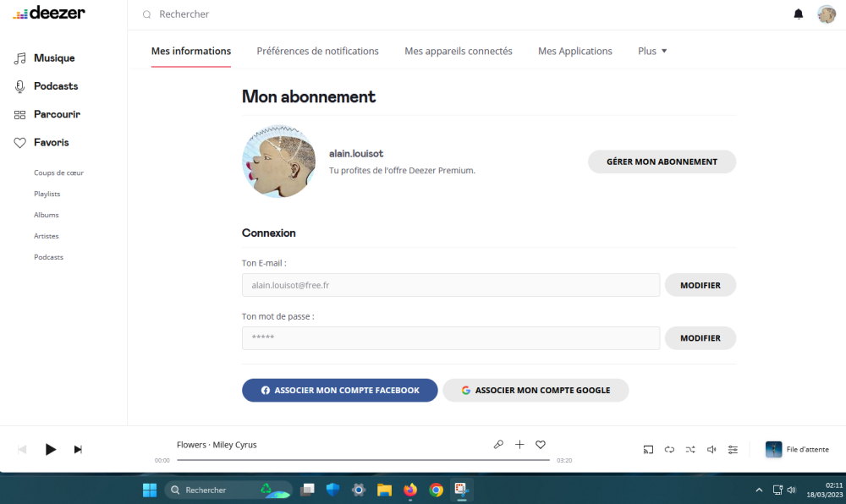Add Flowers to a playlist with the plus icon
Viewport: 846px width, 504px height.
click(519, 444)
